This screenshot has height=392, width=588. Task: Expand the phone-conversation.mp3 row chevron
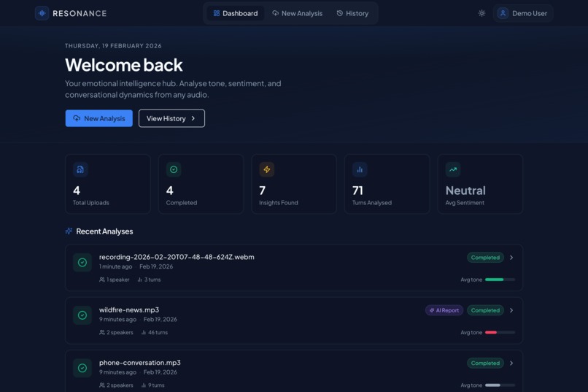(x=511, y=363)
